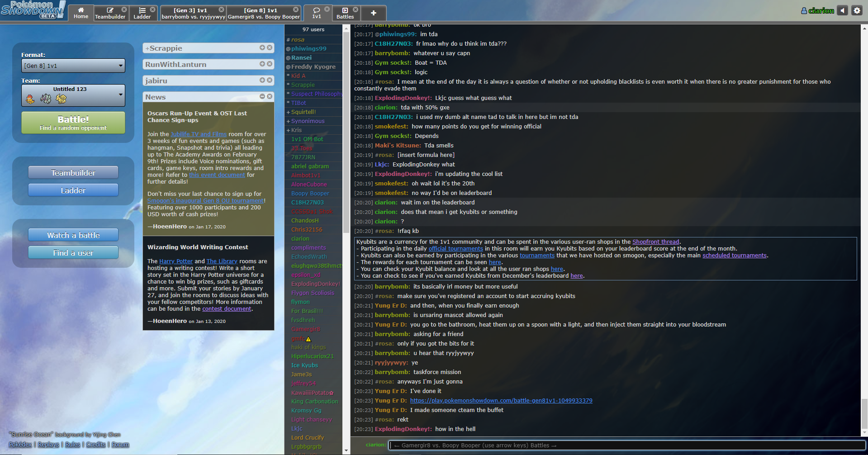Open the Pokédex footer link
Viewport: 868px width, 455px height.
click(20, 445)
